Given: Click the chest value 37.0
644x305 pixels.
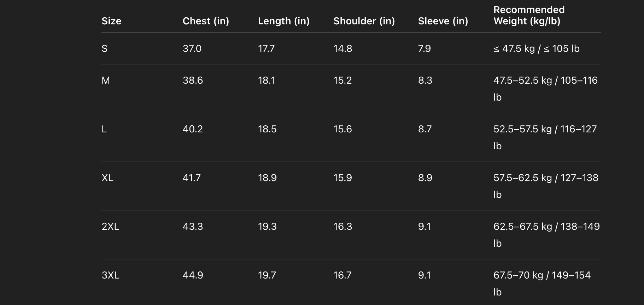Looking at the screenshot, I should pos(192,49).
